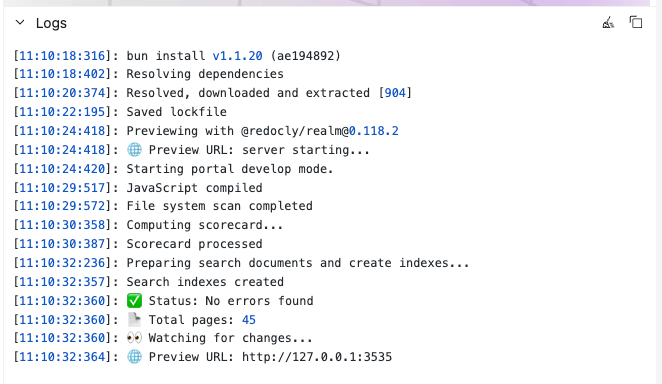Click the total pages value 45

coord(249,320)
